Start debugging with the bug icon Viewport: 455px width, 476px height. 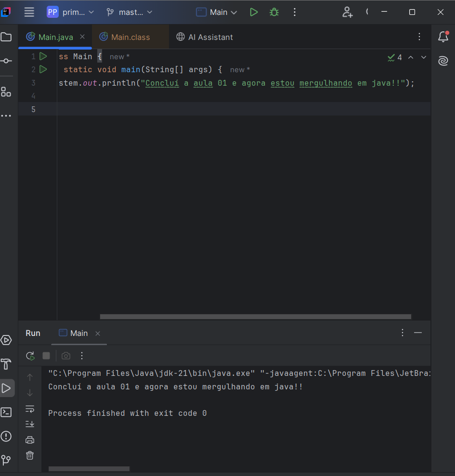(x=274, y=12)
